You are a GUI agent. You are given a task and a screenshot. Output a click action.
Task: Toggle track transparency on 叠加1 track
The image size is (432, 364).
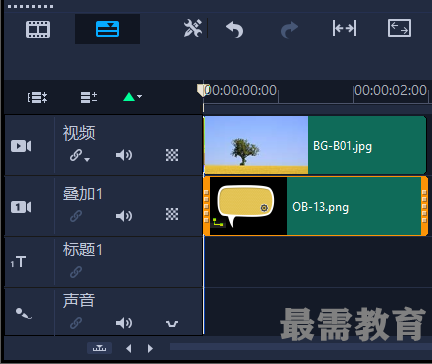pyautogui.click(x=172, y=214)
